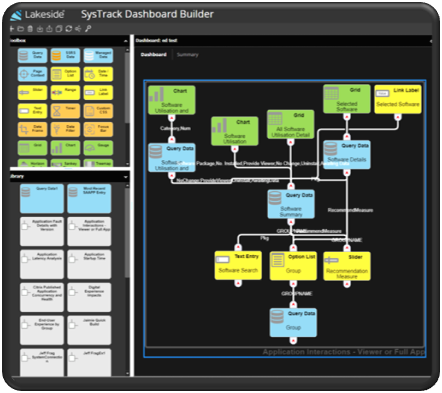The height and width of the screenshot is (393, 442).
Task: Click the import tray icon in the toolbar
Action: (40, 29)
